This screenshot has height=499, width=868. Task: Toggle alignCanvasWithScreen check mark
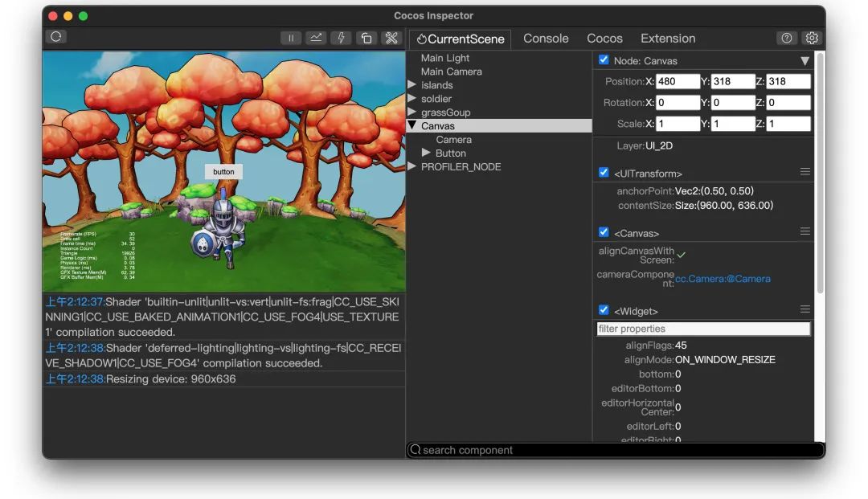(682, 255)
